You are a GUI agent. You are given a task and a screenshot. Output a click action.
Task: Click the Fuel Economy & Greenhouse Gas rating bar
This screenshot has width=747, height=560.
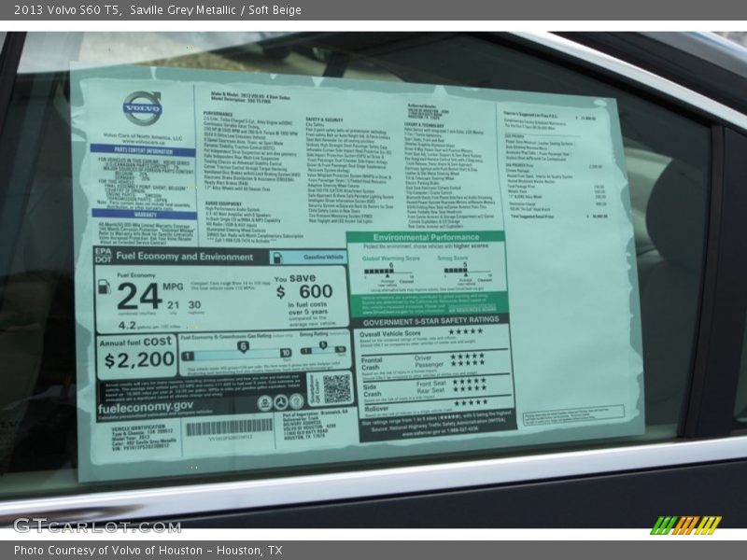[236, 355]
